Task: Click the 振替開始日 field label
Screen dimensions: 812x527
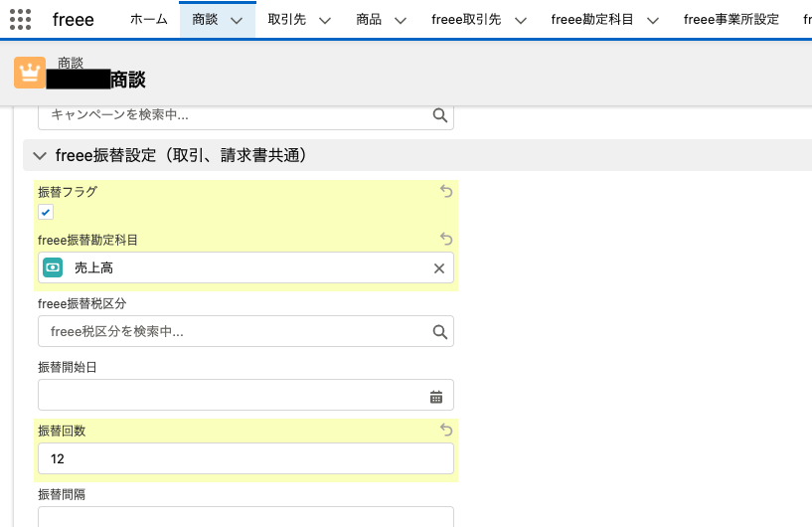Action: tap(68, 367)
